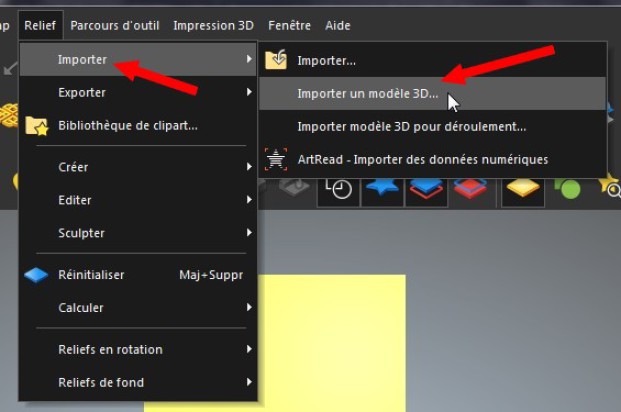The height and width of the screenshot is (412, 621).
Task: Open the Aide menu
Action: tap(338, 26)
